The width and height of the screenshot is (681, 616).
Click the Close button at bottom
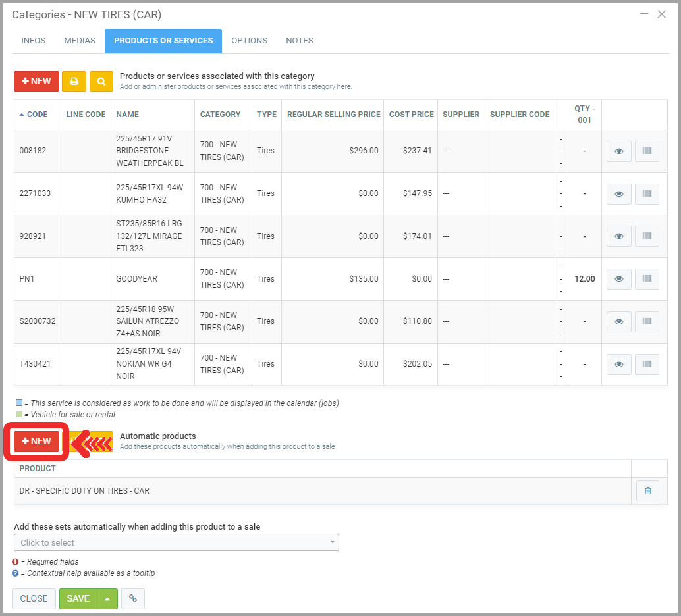coord(34,599)
